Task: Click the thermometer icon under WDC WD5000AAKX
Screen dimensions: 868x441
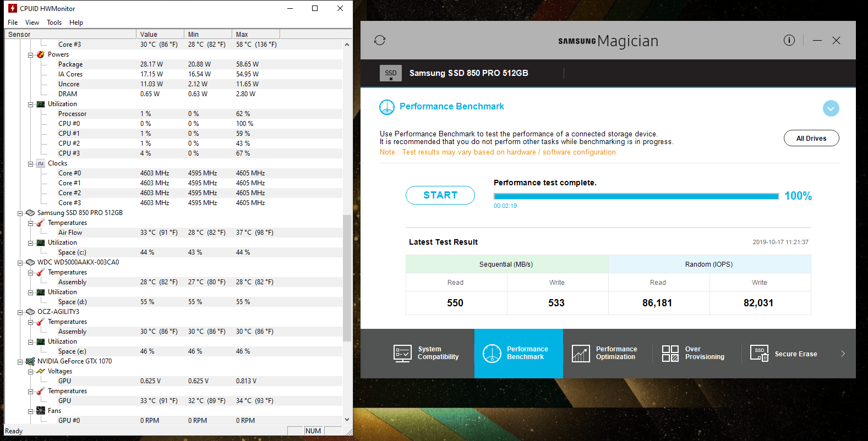Action: coord(41,272)
